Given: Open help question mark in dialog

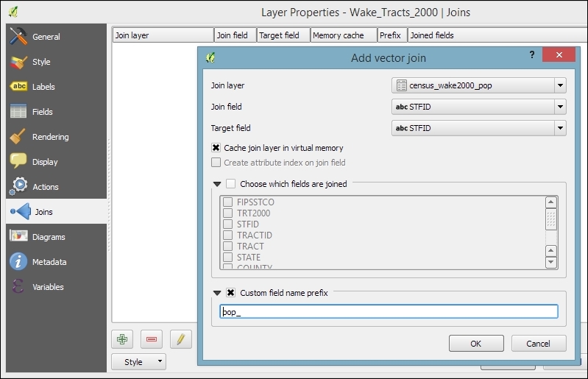Looking at the screenshot, I should click(532, 54).
